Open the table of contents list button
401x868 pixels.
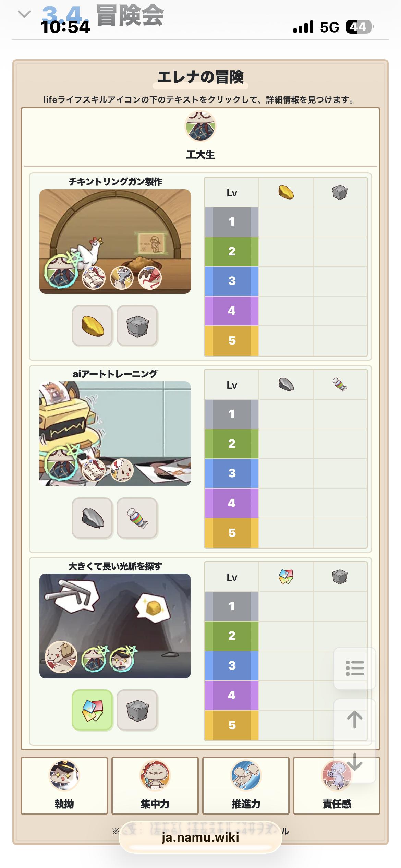[355, 668]
